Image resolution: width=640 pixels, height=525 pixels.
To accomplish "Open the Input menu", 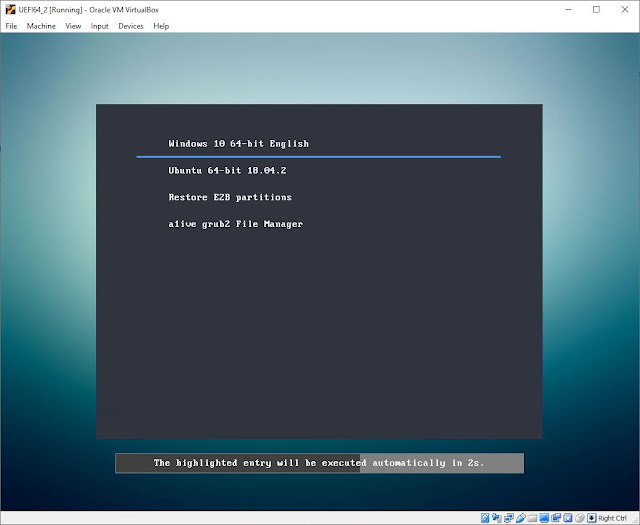I will pyautogui.click(x=100, y=26).
